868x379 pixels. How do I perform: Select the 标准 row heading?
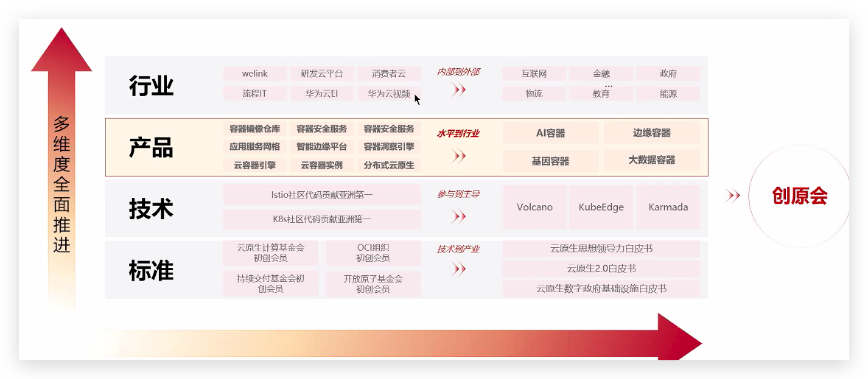(151, 271)
